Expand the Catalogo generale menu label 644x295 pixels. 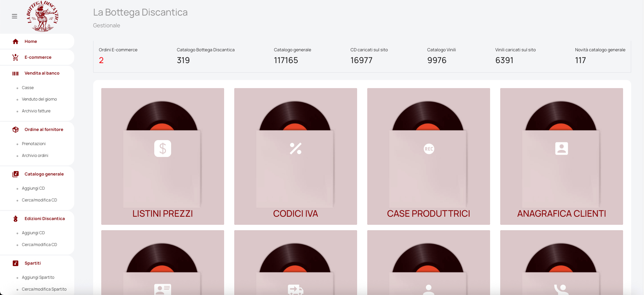pyautogui.click(x=44, y=174)
